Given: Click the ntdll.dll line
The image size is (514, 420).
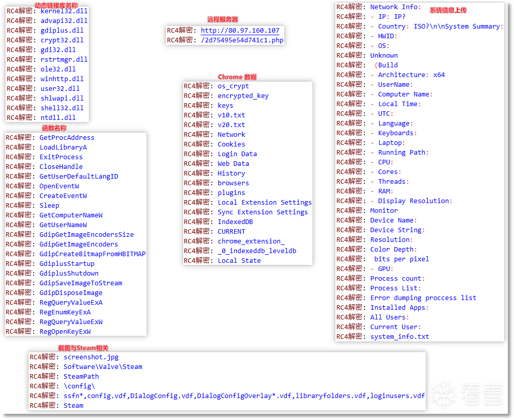Looking at the screenshot, I should [58, 118].
